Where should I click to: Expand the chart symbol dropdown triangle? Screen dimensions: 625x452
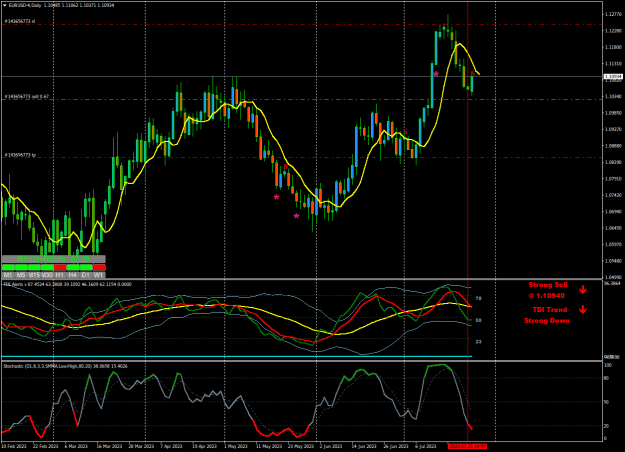(5, 6)
